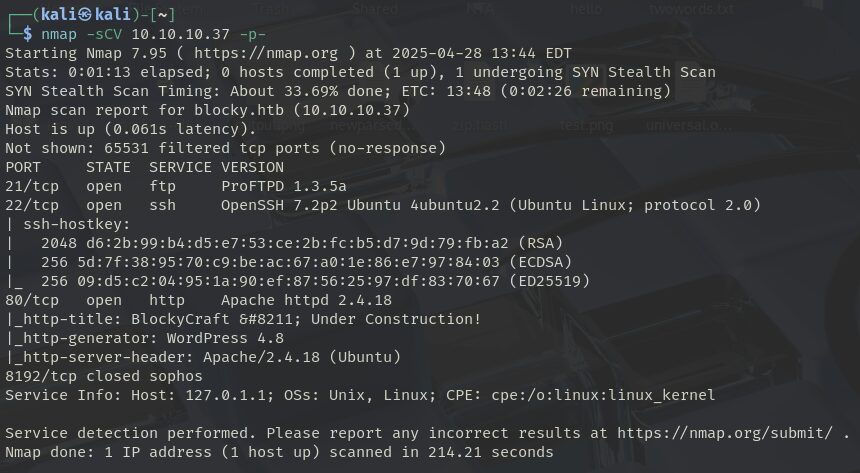Click the -sCV flag in command
This screenshot has height=473, width=860.
tap(104, 34)
